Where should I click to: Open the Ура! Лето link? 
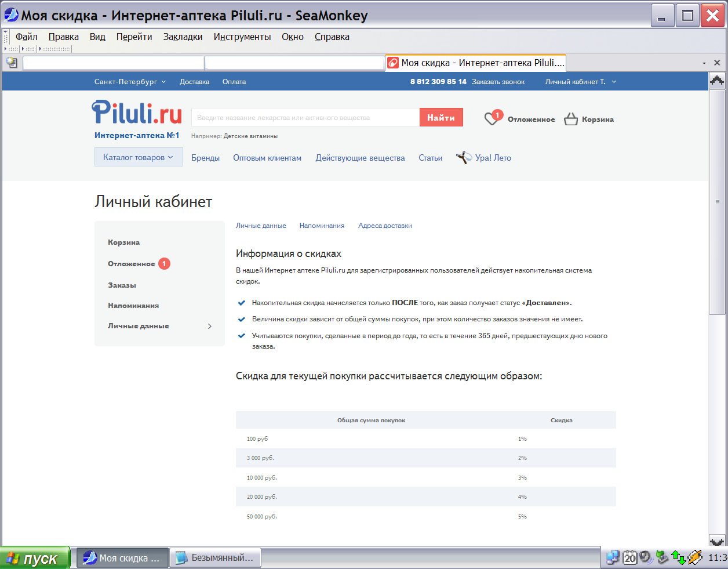pos(493,158)
